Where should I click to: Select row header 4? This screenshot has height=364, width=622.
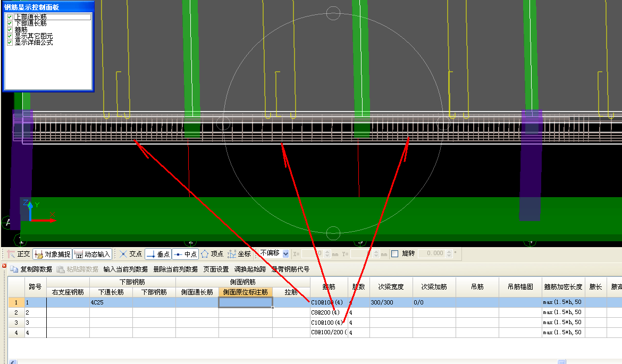click(x=16, y=333)
